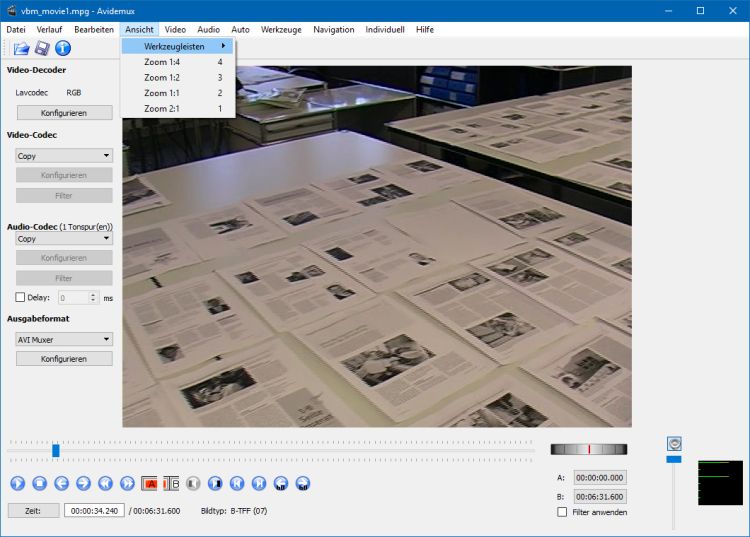Tick the 'Filter anwenden' checkbox

coord(562,512)
